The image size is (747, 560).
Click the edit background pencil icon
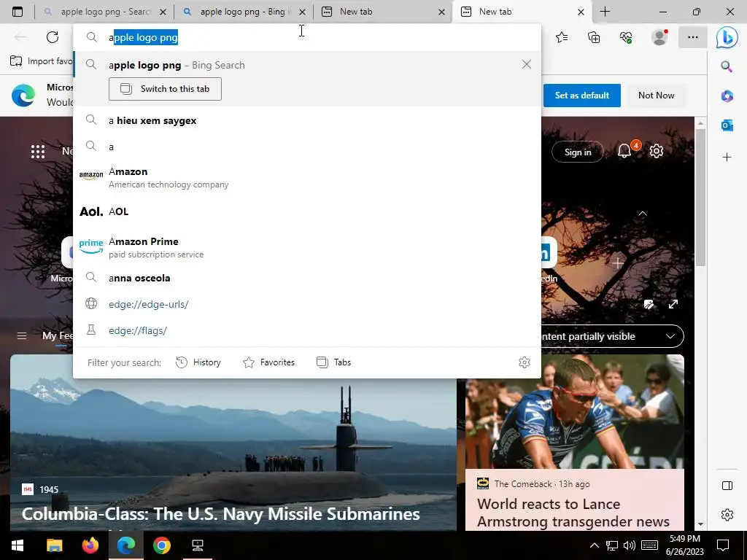pyautogui.click(x=649, y=304)
